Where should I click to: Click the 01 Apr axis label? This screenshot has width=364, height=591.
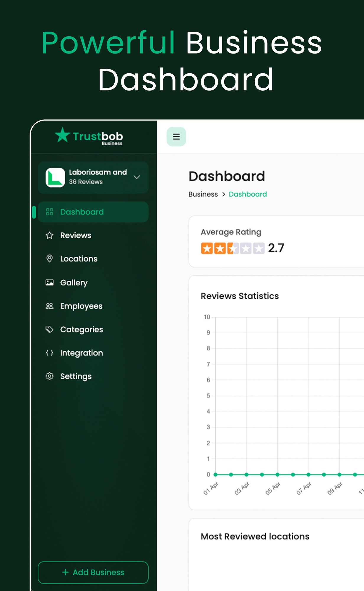pyautogui.click(x=211, y=488)
